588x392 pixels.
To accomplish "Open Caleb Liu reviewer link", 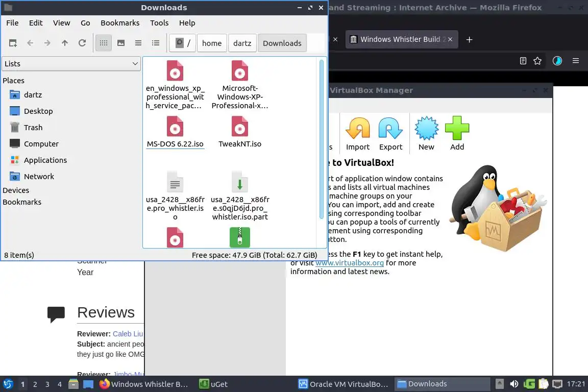I will [128, 334].
